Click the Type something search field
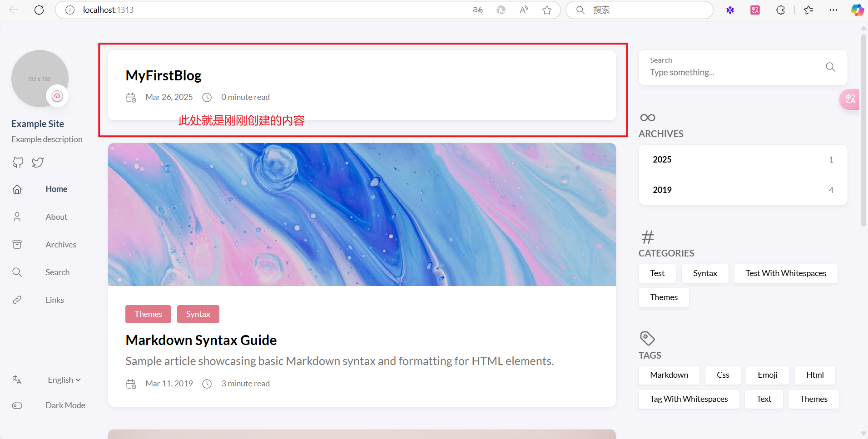This screenshot has height=439, width=868. click(x=731, y=73)
